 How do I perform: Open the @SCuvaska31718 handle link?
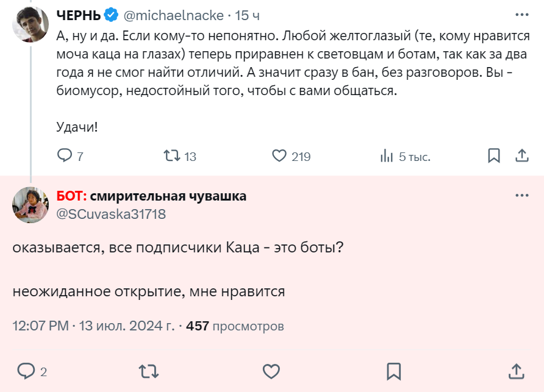pyautogui.click(x=111, y=214)
